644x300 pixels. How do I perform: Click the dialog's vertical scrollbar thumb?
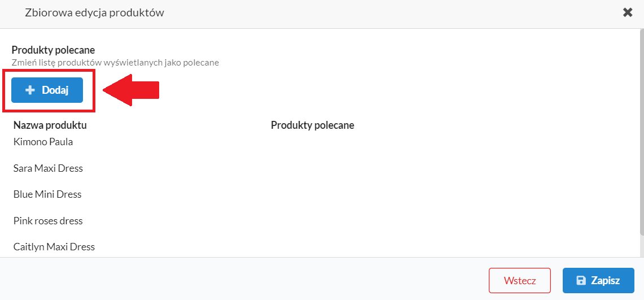pos(641,132)
